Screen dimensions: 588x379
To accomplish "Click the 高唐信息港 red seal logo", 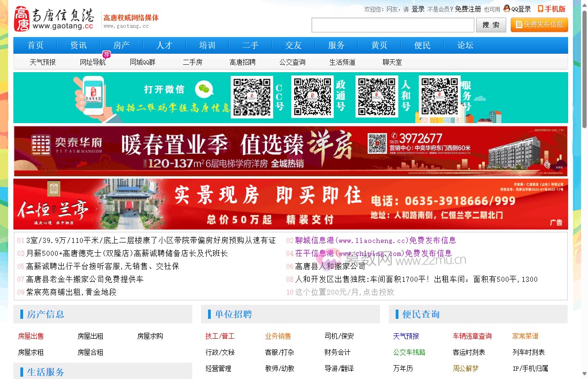I will (22, 19).
